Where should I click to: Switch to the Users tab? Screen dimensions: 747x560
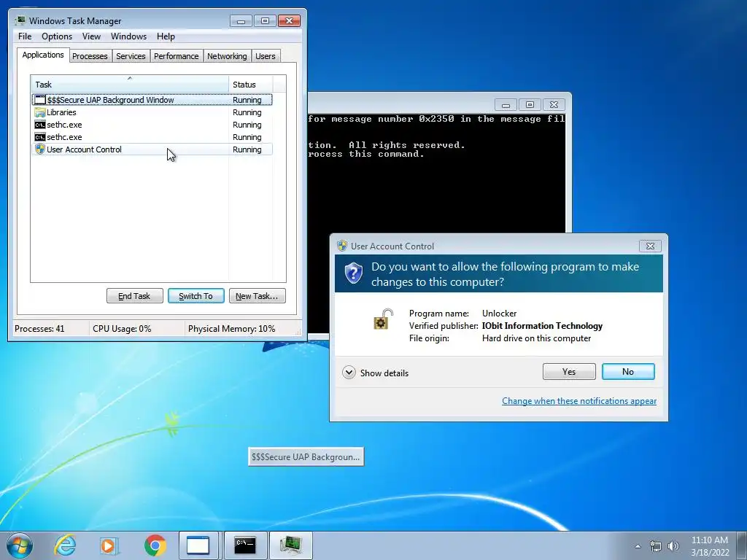(266, 56)
